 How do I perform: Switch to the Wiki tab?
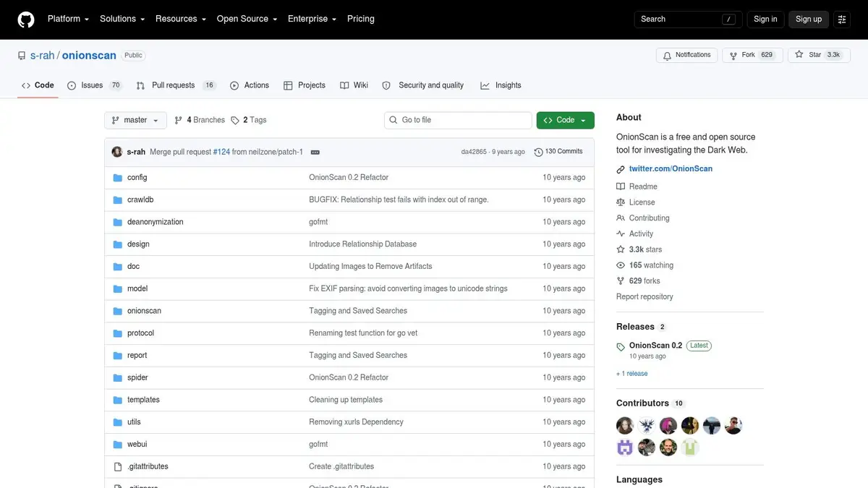tap(354, 85)
